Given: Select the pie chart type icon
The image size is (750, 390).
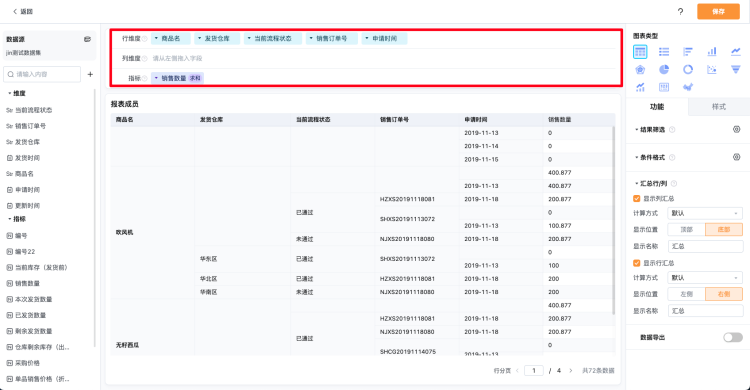Looking at the screenshot, I should [664, 69].
